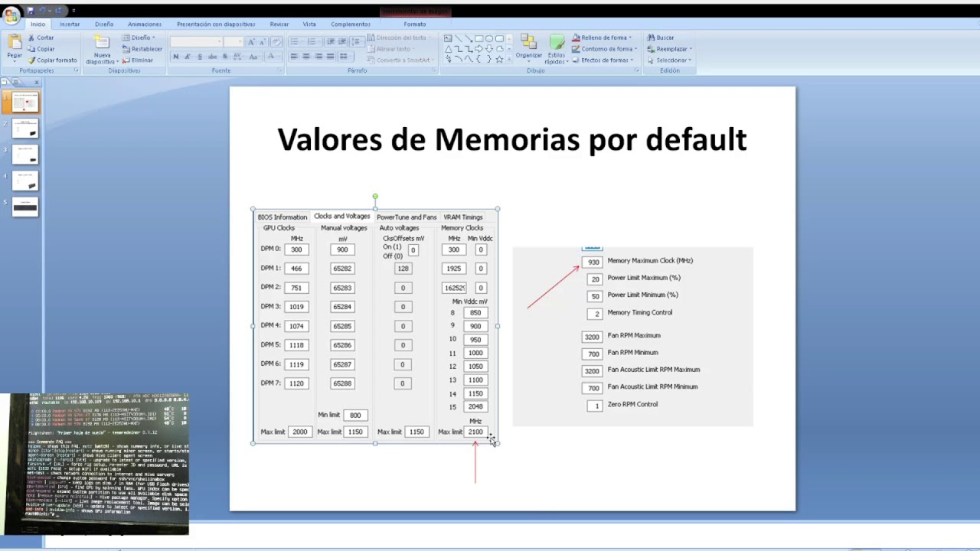The width and height of the screenshot is (980, 551).
Task: Switch to the Revisar tab
Action: pos(279,24)
